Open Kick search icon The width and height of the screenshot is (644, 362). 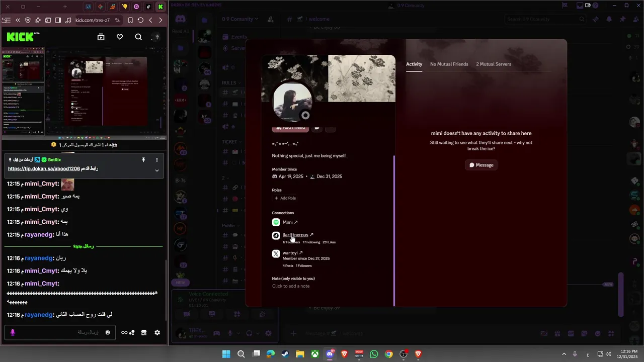(138, 37)
